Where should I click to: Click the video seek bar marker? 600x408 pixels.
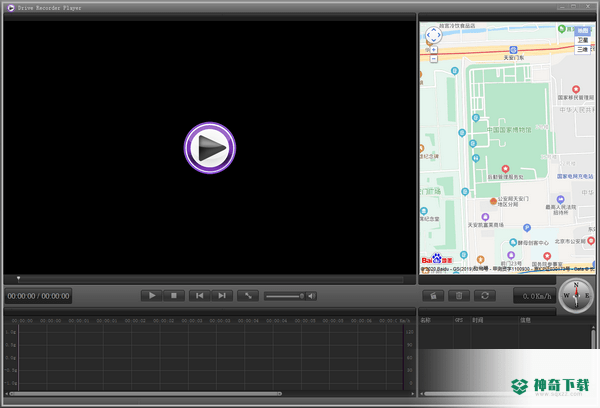tap(18, 279)
